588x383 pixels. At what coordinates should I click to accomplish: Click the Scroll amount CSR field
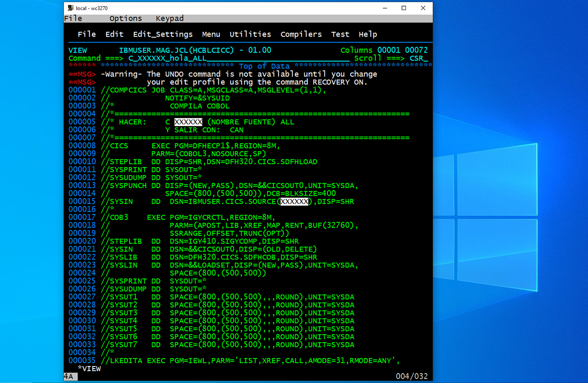(418, 58)
